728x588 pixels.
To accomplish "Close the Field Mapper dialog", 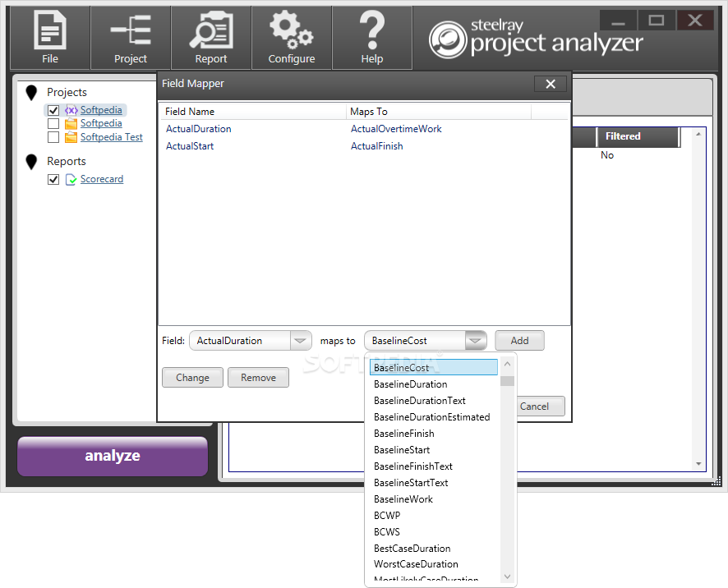I will coord(551,84).
